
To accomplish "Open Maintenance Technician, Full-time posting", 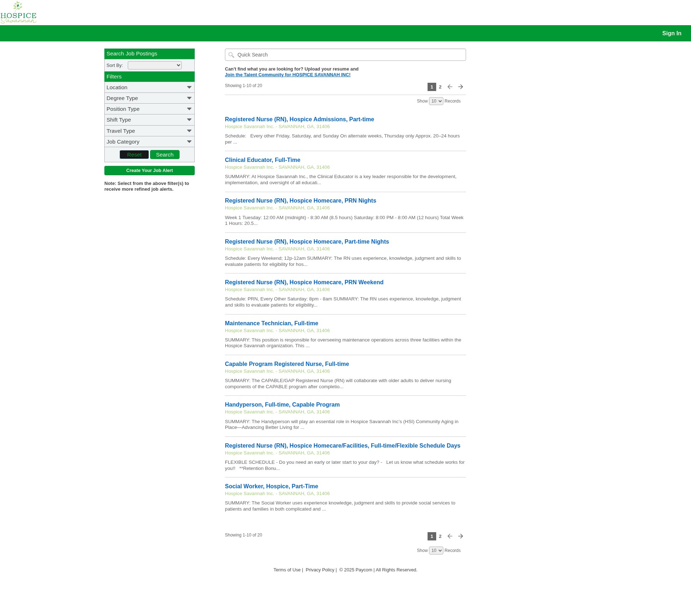I will [x=271, y=323].
